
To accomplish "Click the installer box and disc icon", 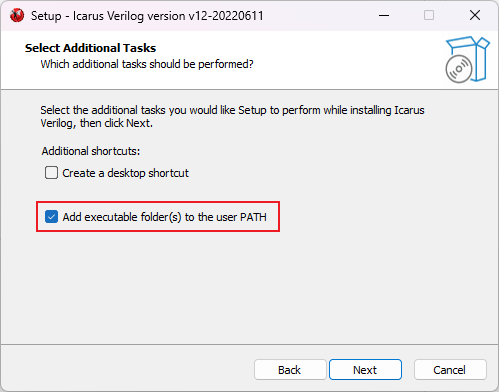I will (467, 59).
